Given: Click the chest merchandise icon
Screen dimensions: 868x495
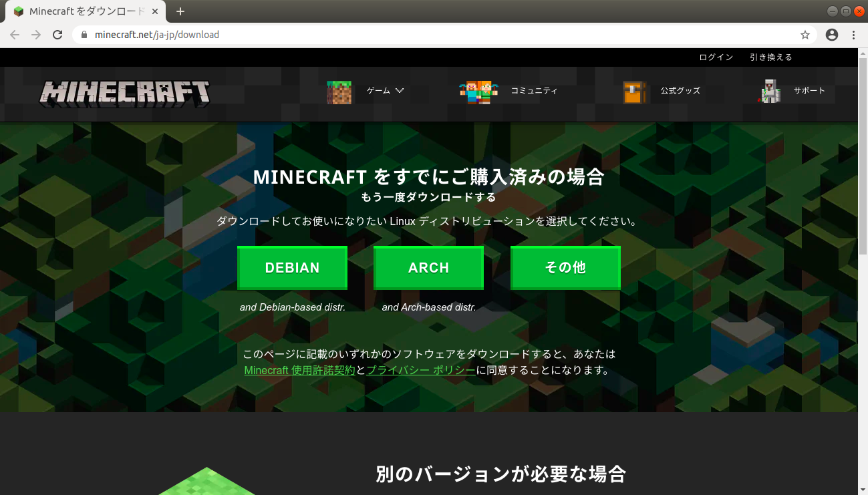Looking at the screenshot, I should point(635,92).
